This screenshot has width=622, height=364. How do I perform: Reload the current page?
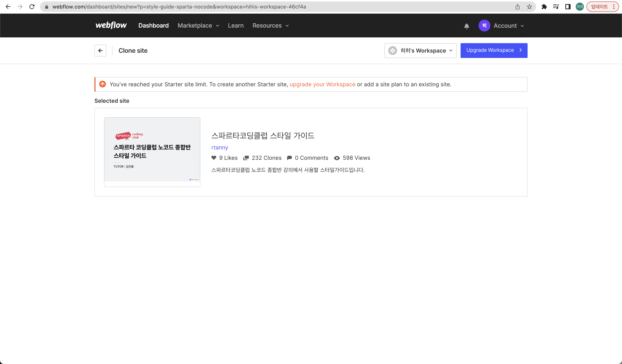tap(32, 7)
